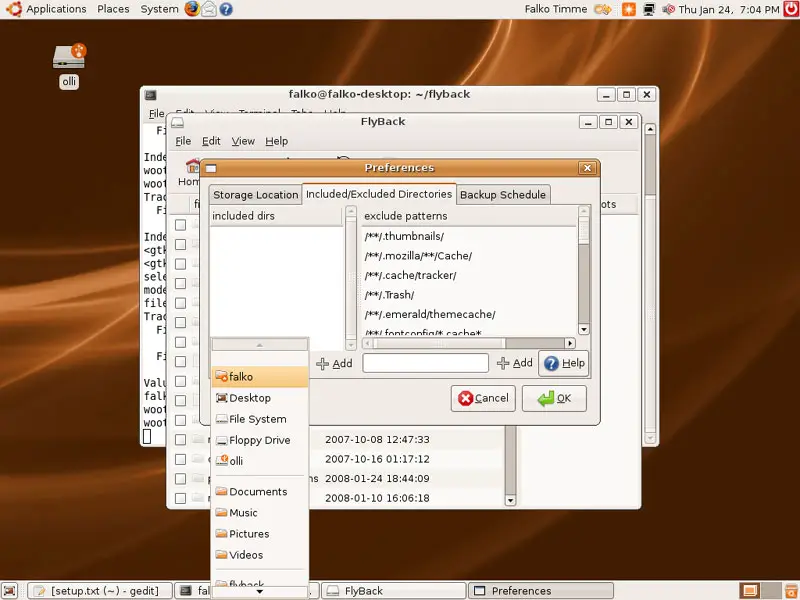The height and width of the screenshot is (600, 800).
Task: Click Desktop icon in dropdown list
Action: click(x=221, y=397)
